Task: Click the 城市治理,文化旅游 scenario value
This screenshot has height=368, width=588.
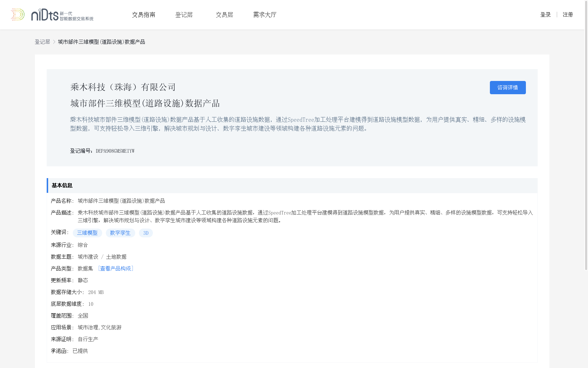Action: 100,328
